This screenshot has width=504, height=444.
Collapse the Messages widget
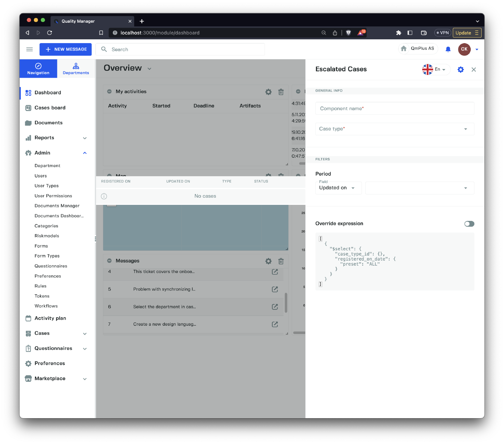pos(109,261)
